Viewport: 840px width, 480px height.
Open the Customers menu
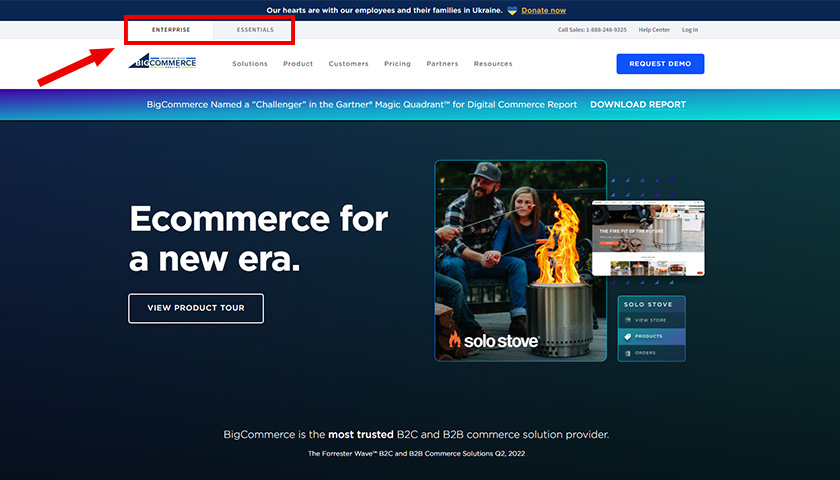pos(348,64)
